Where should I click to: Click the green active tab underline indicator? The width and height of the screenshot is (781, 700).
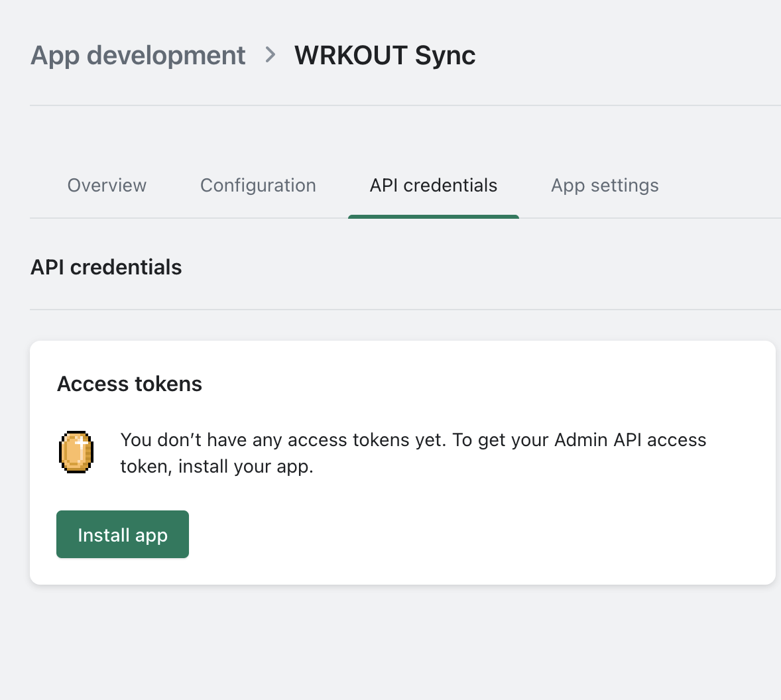tap(433, 216)
